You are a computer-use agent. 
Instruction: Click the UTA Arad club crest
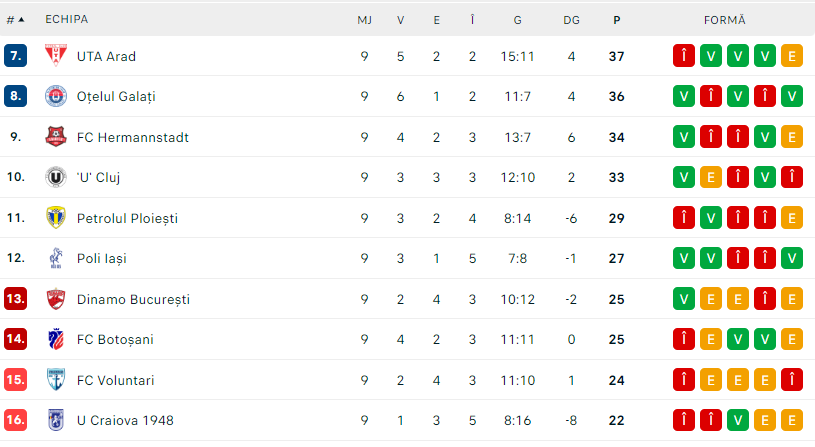[55, 56]
